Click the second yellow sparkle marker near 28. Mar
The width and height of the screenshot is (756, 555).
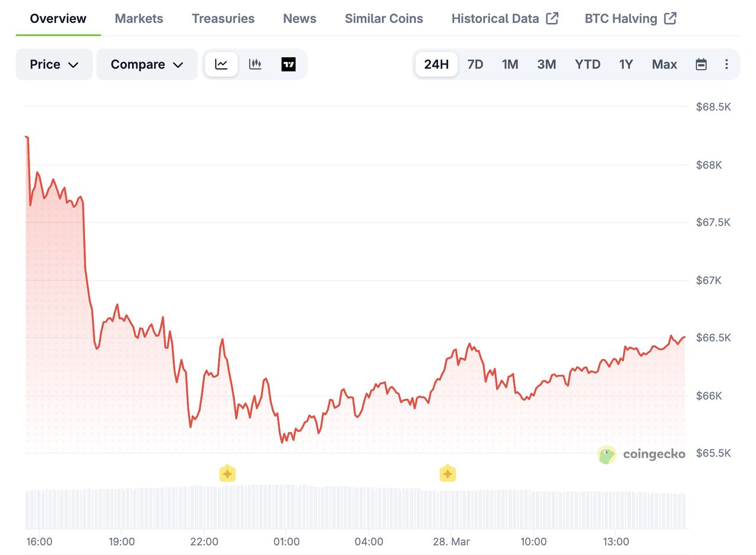coord(448,474)
